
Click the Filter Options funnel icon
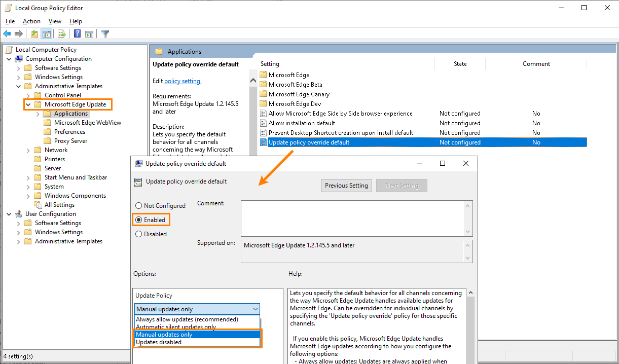105,33
